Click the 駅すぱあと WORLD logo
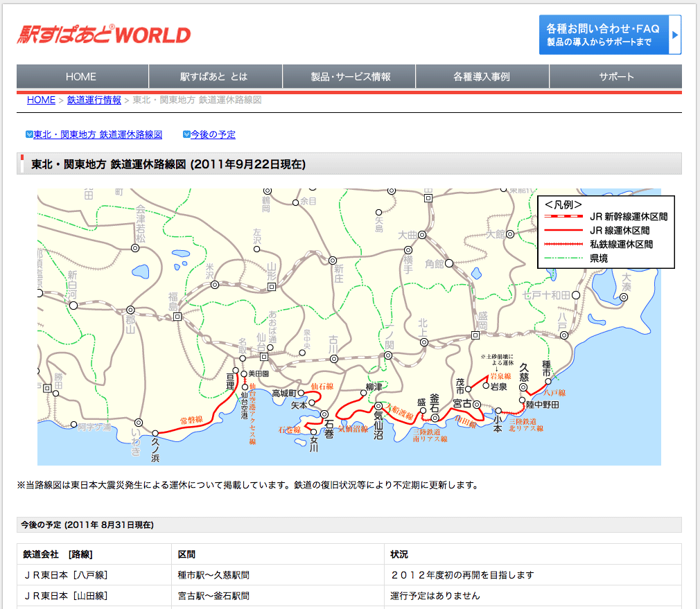This screenshot has width=700, height=609. coord(103,35)
